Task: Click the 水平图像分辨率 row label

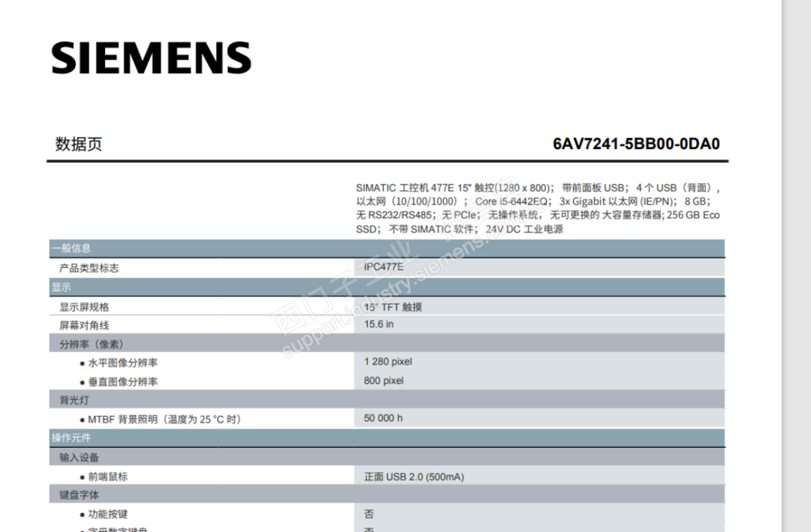Action: click(123, 363)
